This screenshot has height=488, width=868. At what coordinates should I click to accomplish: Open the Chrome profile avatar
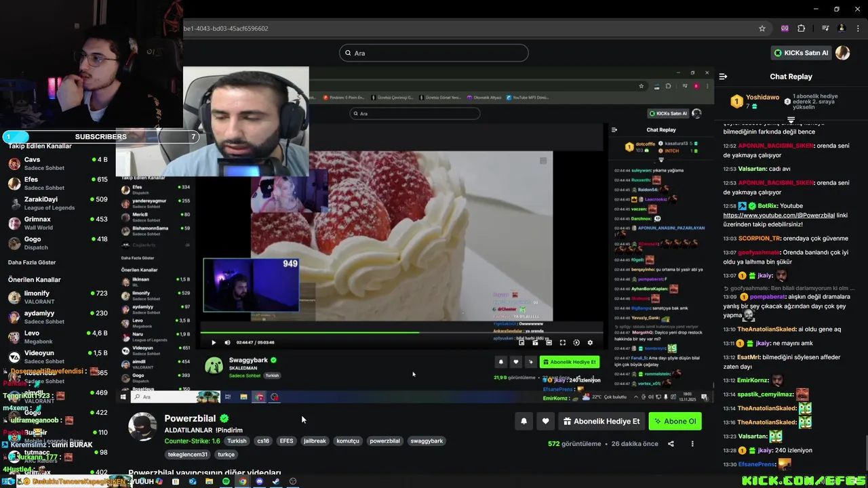click(842, 28)
